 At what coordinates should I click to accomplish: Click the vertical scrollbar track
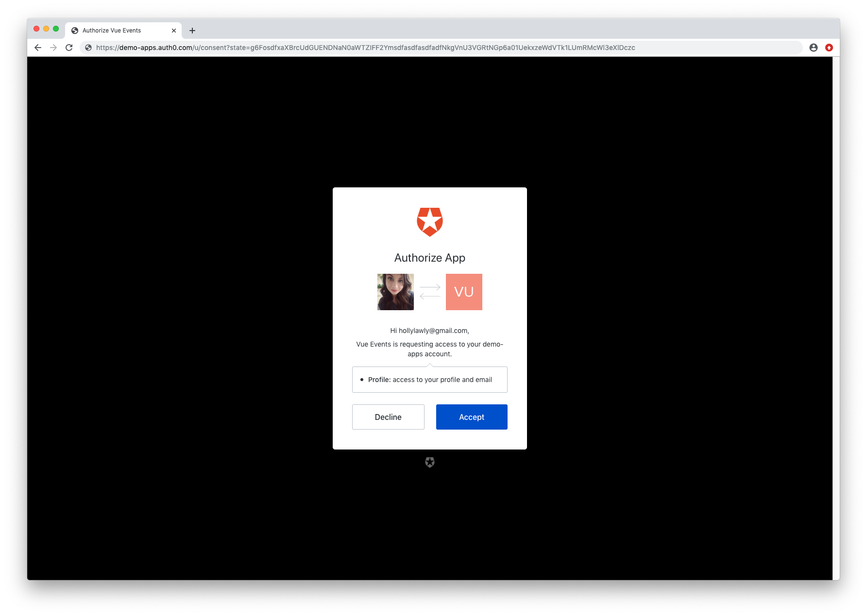836,318
